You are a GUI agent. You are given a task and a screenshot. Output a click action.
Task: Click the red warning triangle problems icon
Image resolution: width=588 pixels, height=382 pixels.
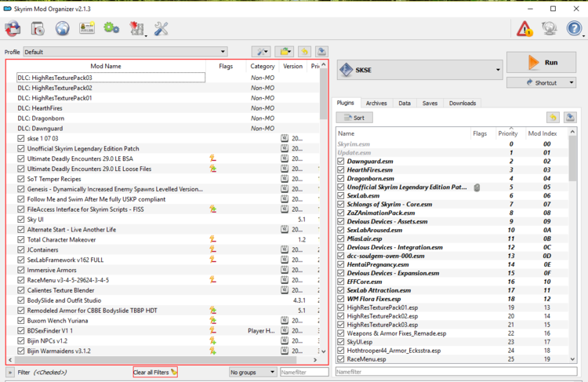[524, 28]
